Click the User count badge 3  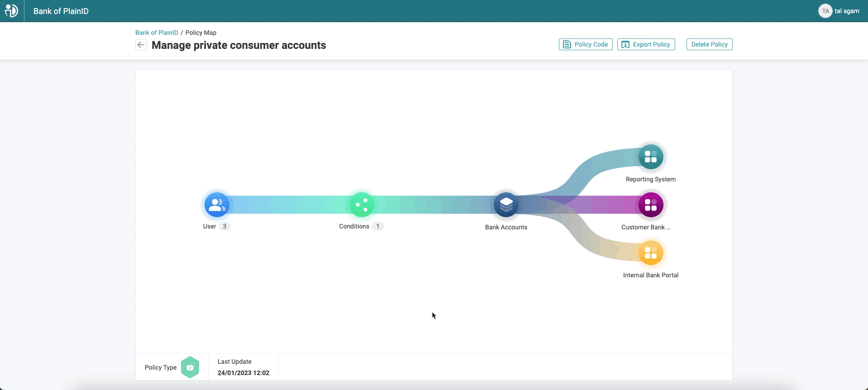click(x=224, y=226)
